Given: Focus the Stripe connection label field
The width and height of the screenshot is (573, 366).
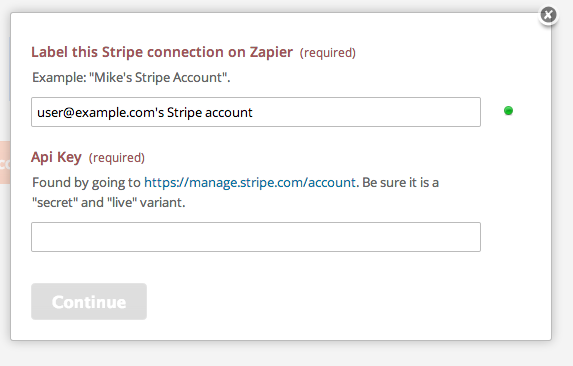Looking at the screenshot, I should [x=256, y=112].
